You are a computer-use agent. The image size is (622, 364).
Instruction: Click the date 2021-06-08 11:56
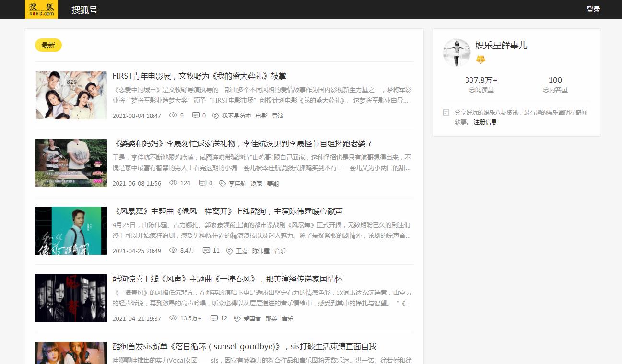pyautogui.click(x=137, y=184)
